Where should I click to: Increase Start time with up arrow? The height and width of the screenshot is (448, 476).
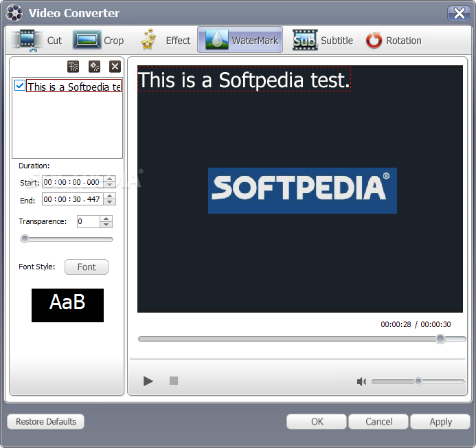(110, 179)
